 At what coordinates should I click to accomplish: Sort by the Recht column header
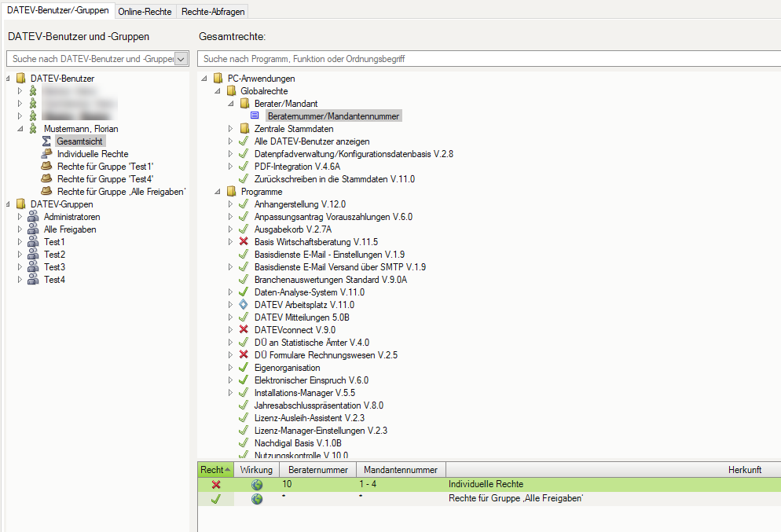[x=215, y=470]
